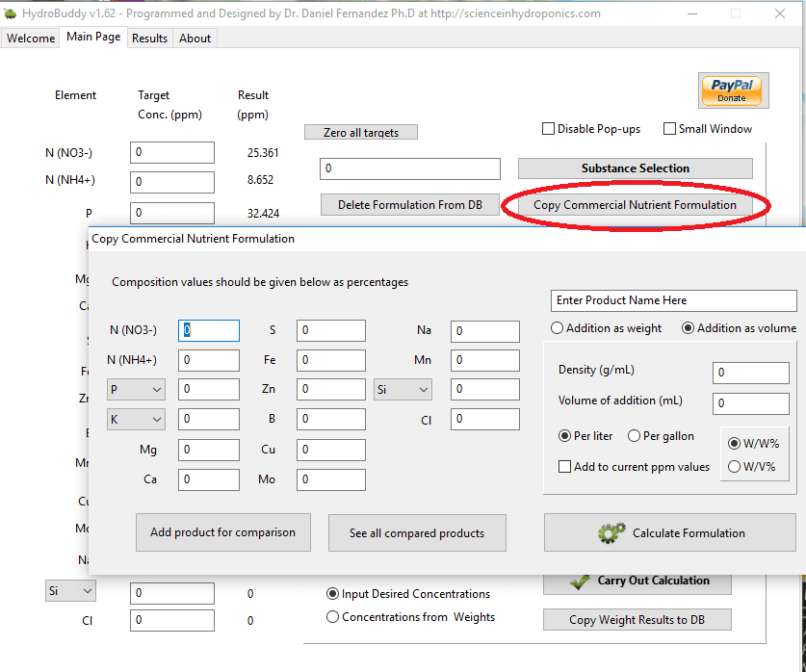Open Substance Selection
The width and height of the screenshot is (806, 672).
[635, 168]
